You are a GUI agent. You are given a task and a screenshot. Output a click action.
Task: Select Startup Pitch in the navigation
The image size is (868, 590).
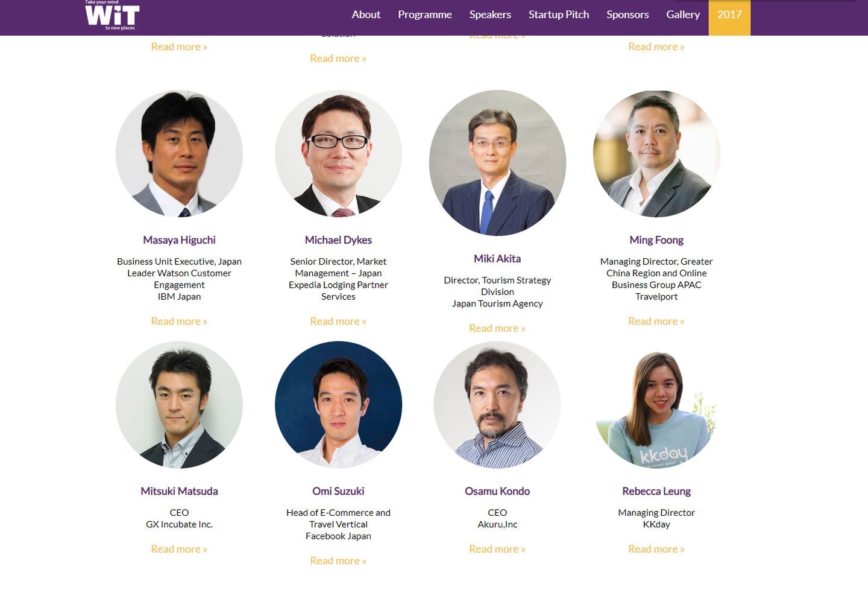coord(558,14)
